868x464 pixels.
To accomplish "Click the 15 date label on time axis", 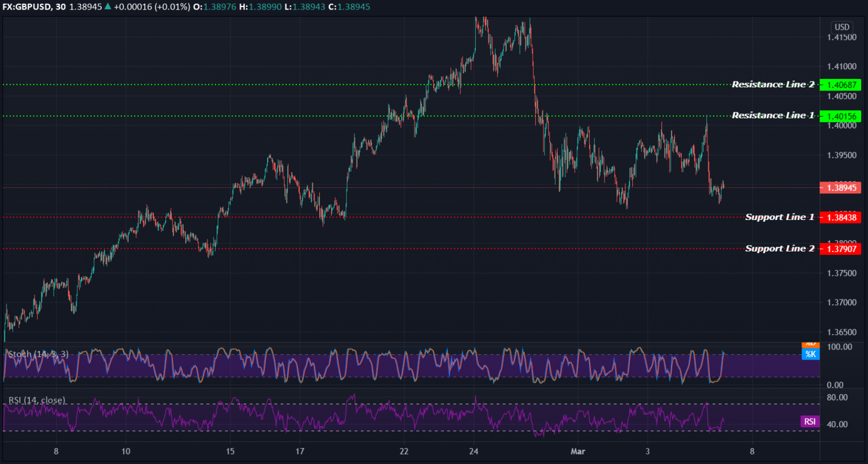I will click(x=230, y=451).
